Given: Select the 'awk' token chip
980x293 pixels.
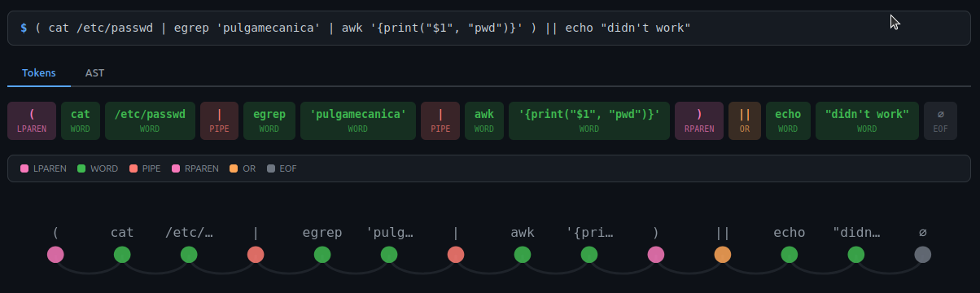Looking at the screenshot, I should pyautogui.click(x=484, y=120).
